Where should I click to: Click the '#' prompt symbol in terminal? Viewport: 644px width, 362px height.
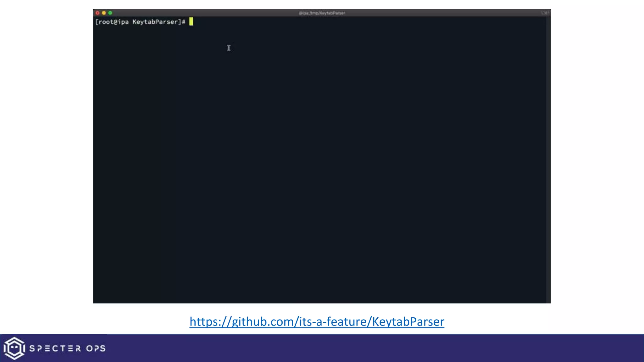tap(184, 22)
